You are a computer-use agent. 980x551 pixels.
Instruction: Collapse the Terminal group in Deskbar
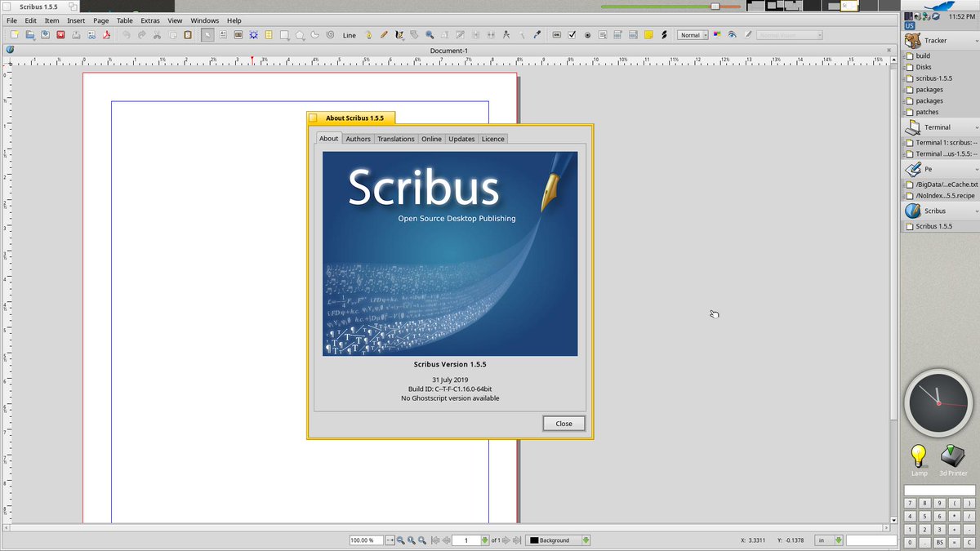[975, 127]
